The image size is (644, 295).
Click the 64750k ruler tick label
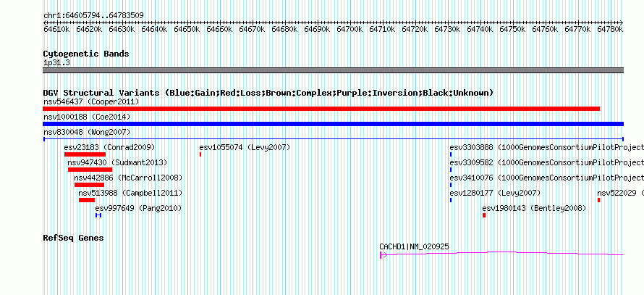point(512,29)
